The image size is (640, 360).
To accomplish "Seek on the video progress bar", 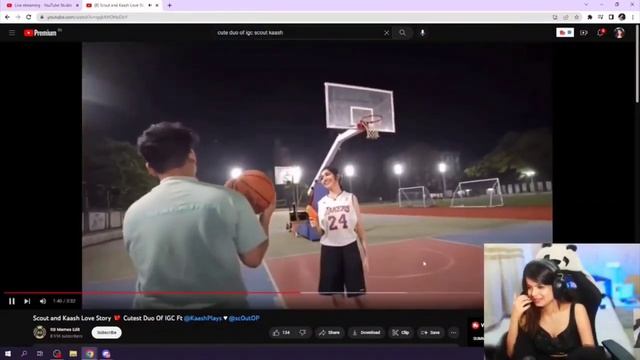I will point(243,293).
